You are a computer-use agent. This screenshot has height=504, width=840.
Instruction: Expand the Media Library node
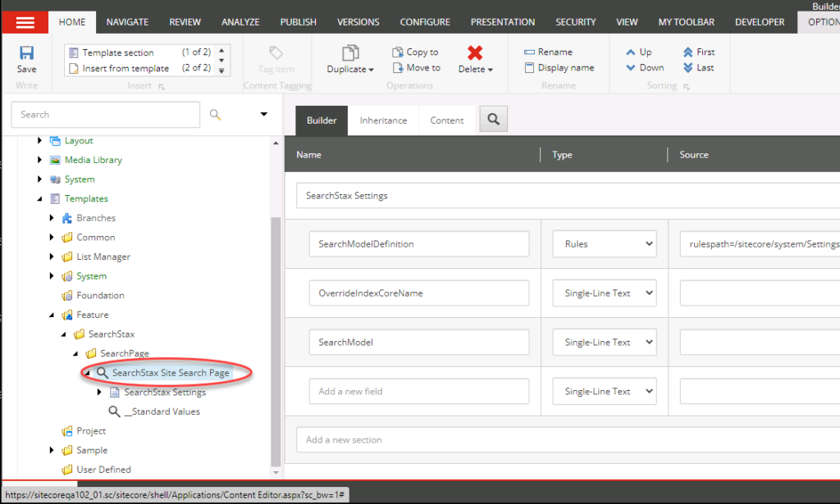39,160
